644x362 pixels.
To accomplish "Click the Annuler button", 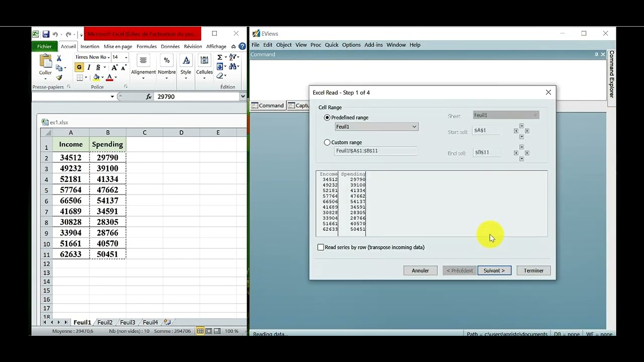I will point(420,270).
